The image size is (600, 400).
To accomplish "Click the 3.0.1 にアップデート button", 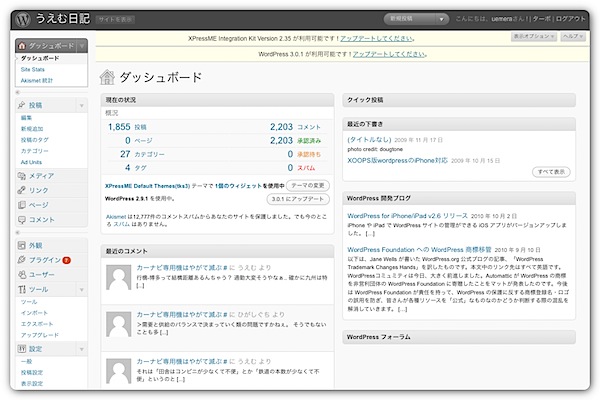I will point(298,199).
